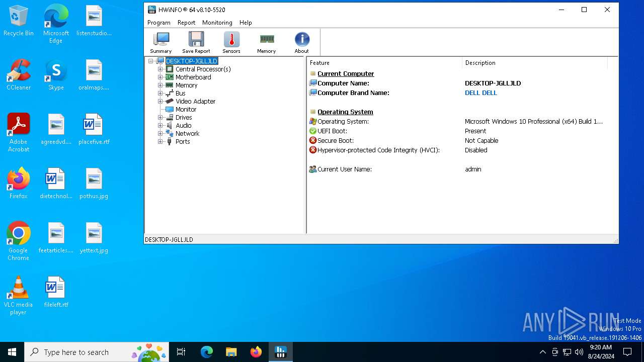644x362 pixels.
Task: Select the fileleft.rtf desktop file
Action: pyautogui.click(x=56, y=292)
